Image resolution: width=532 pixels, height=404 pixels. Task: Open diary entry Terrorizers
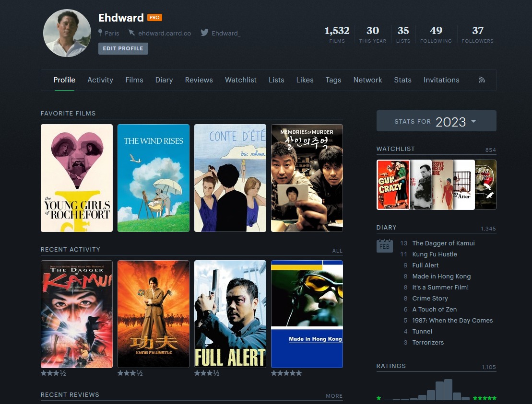pos(428,342)
